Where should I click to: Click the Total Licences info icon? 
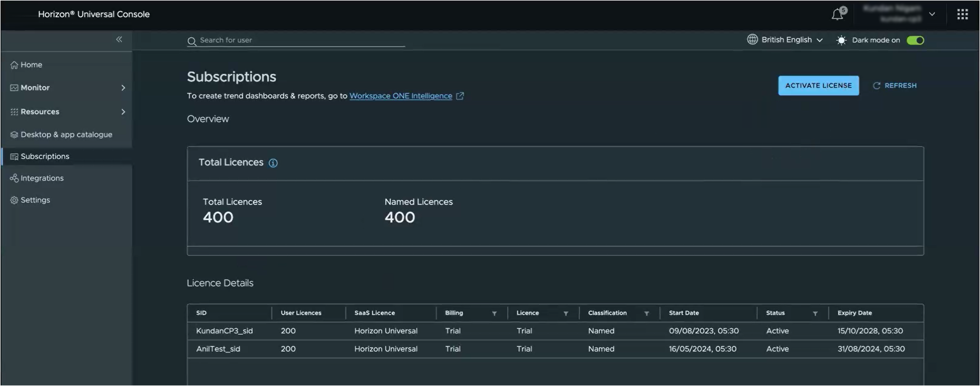click(x=273, y=163)
